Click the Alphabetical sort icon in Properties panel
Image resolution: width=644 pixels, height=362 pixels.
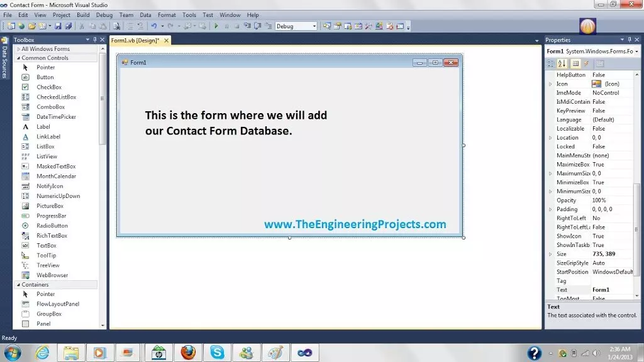[562, 63]
